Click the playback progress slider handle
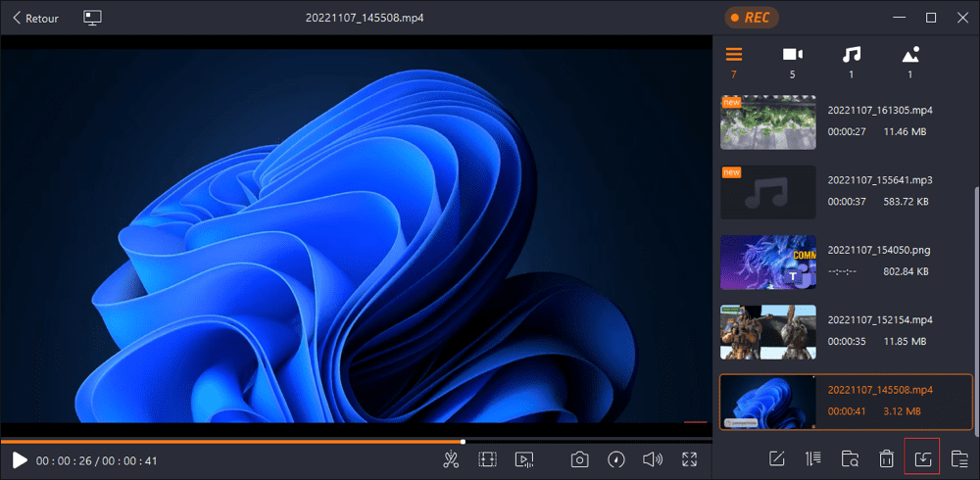This screenshot has height=480, width=980. pyautogui.click(x=463, y=442)
